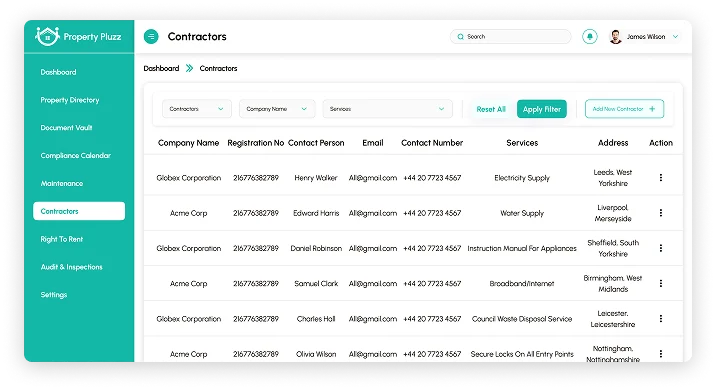
Task: Click Council Waste Disposal Service cell
Action: pyautogui.click(x=522, y=318)
